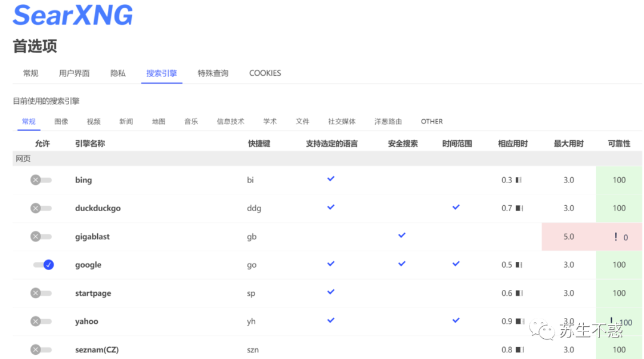Viewport: 644px width, 359px height.
Task: Select the 搜索引擎 preferences tab
Action: (x=162, y=73)
